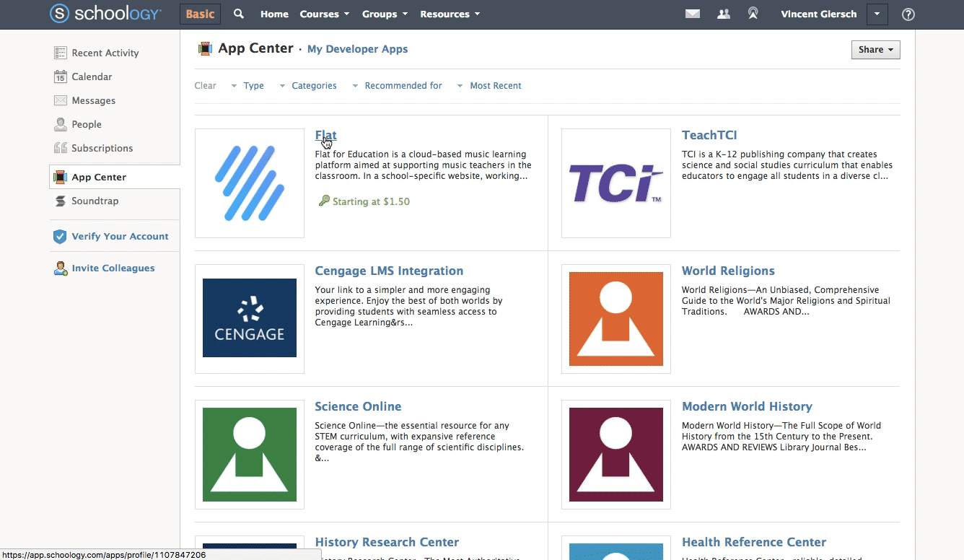Image resolution: width=964 pixels, height=560 pixels.
Task: Click the App Center sidebar icon
Action: (x=61, y=177)
